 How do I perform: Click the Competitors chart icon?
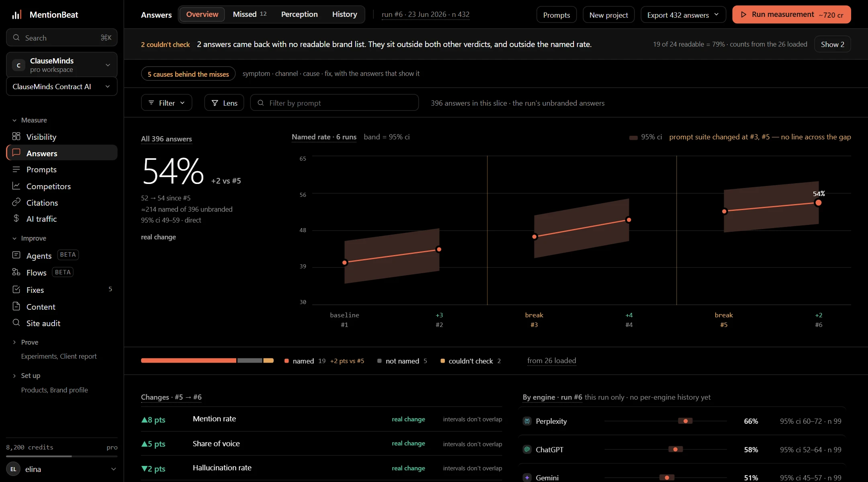(16, 186)
